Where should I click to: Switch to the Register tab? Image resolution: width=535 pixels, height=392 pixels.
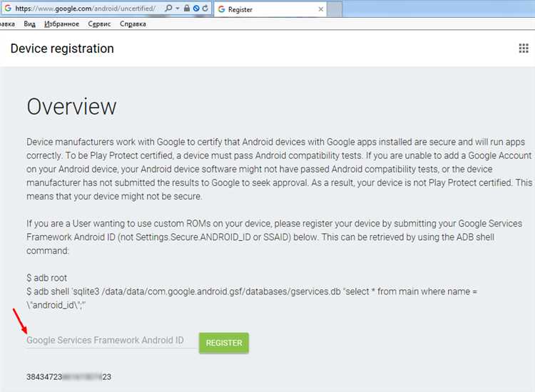(x=270, y=9)
